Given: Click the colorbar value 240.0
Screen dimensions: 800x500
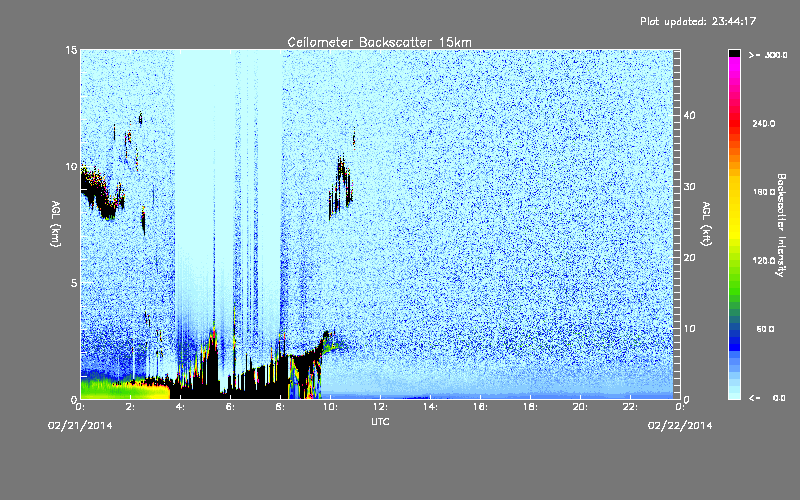Looking at the screenshot, I should tap(764, 123).
